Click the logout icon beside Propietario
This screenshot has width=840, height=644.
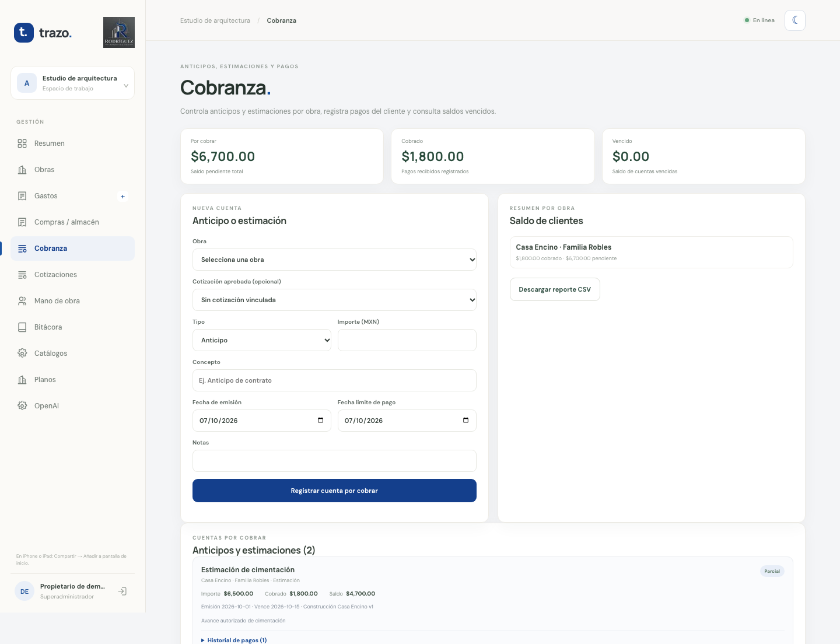click(x=123, y=591)
